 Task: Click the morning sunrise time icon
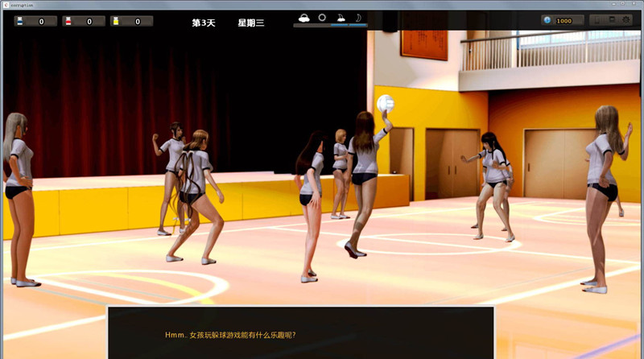(x=304, y=17)
